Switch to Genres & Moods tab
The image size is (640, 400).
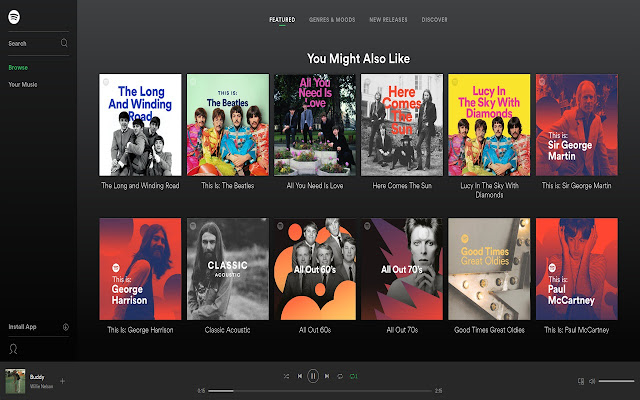(x=332, y=20)
